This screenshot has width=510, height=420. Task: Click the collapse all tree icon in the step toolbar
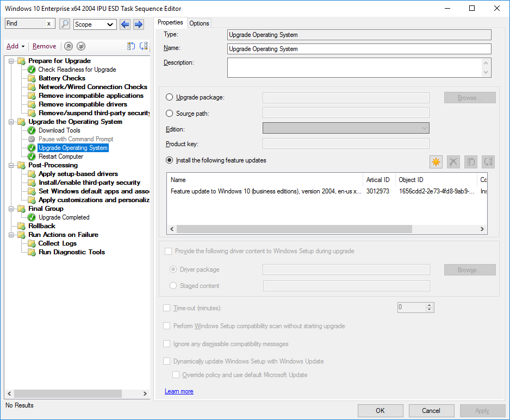(x=144, y=46)
